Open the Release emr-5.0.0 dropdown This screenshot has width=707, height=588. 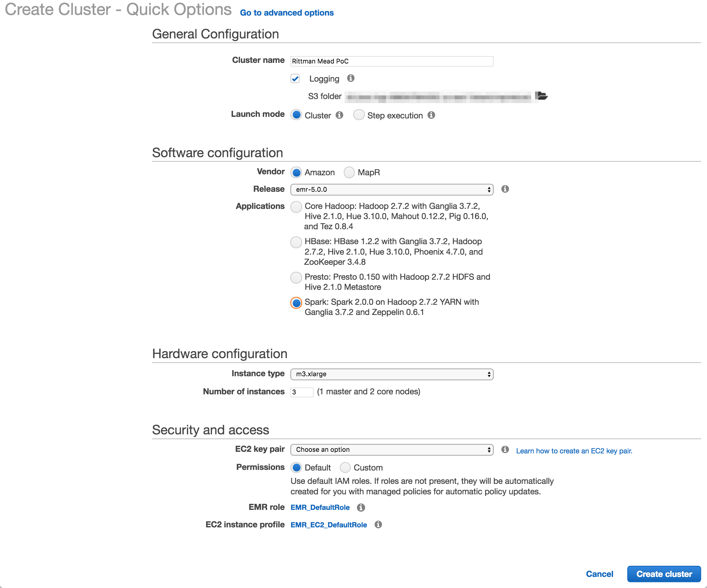(x=392, y=190)
